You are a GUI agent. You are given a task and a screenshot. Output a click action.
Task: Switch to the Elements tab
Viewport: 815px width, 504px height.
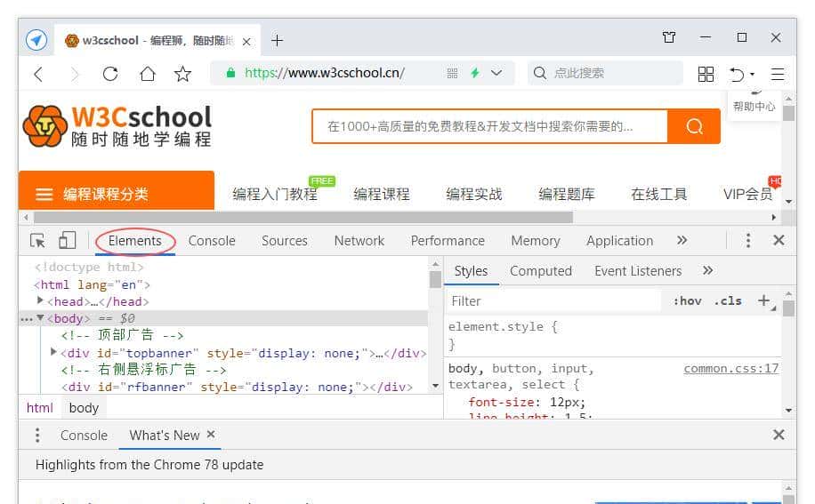click(x=135, y=241)
